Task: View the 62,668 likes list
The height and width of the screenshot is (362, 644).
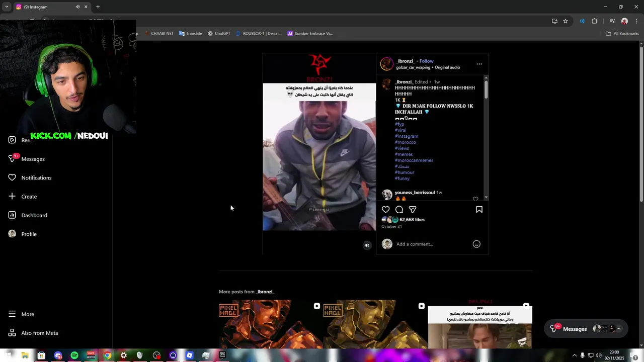Action: pyautogui.click(x=412, y=220)
